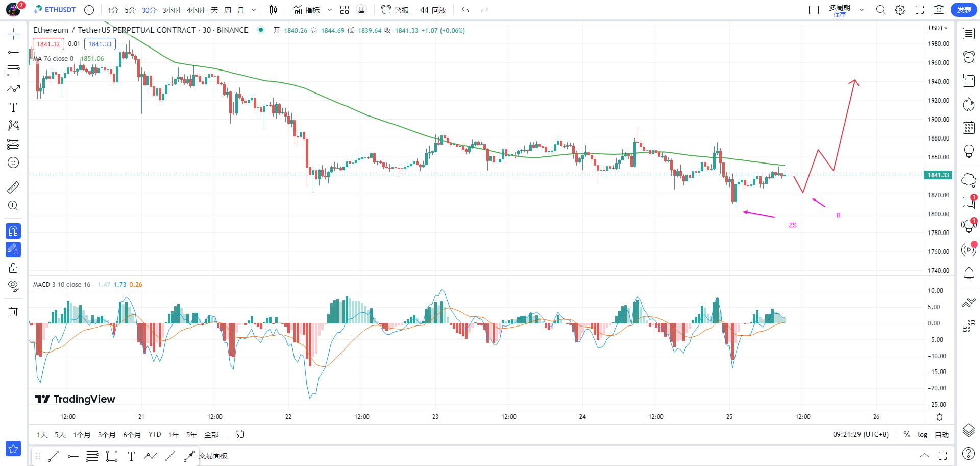Select the text annotation tool
Image resolution: width=980 pixels, height=466 pixels.
(13, 107)
